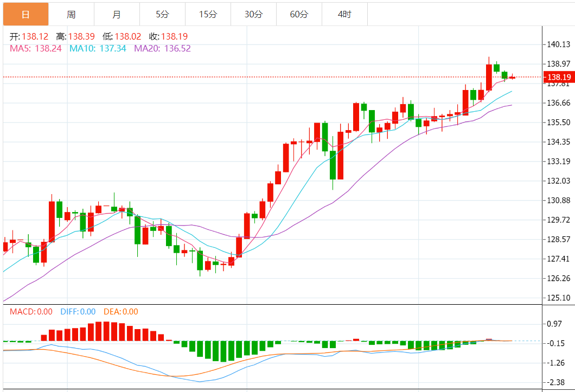Click the 127.41 price axis label

[559, 259]
